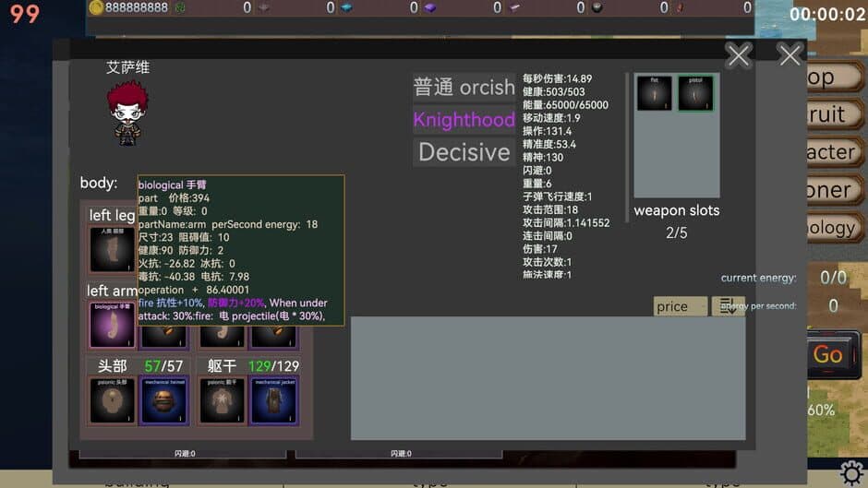The image size is (868, 488).
Task: Select the mechanical helmet icon
Action: [163, 401]
